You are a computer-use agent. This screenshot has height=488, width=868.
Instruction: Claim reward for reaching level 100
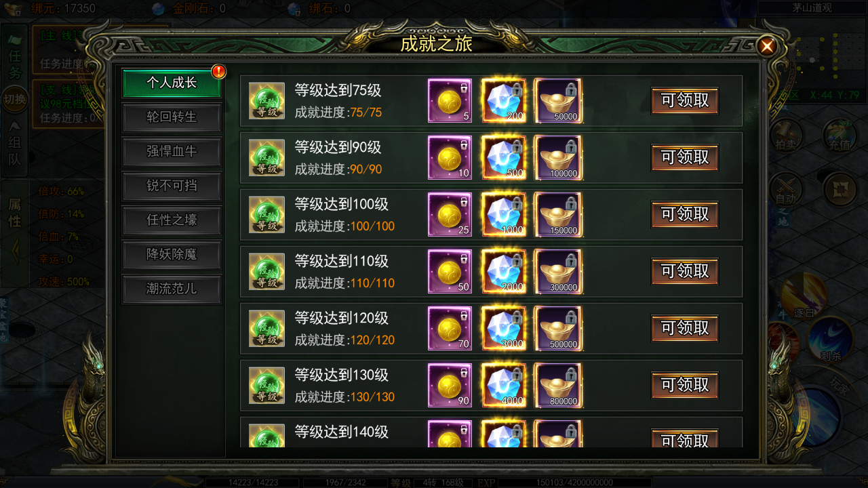685,214
